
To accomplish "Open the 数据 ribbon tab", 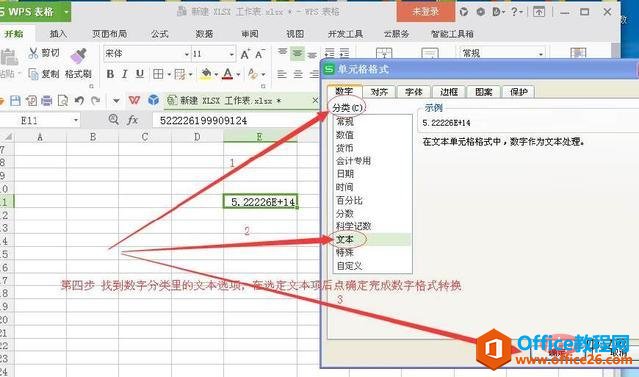I will pyautogui.click(x=204, y=34).
